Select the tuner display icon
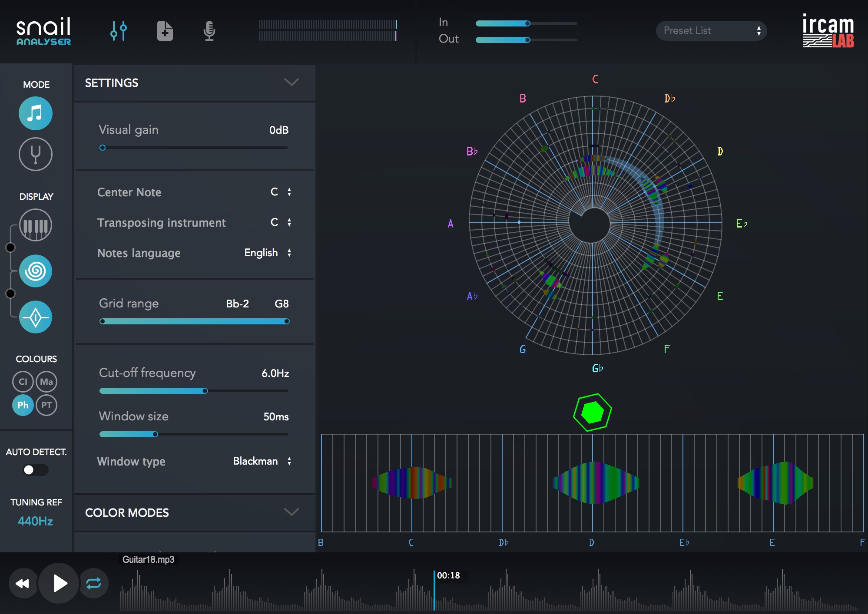Viewport: 868px width, 614px height. (x=35, y=317)
